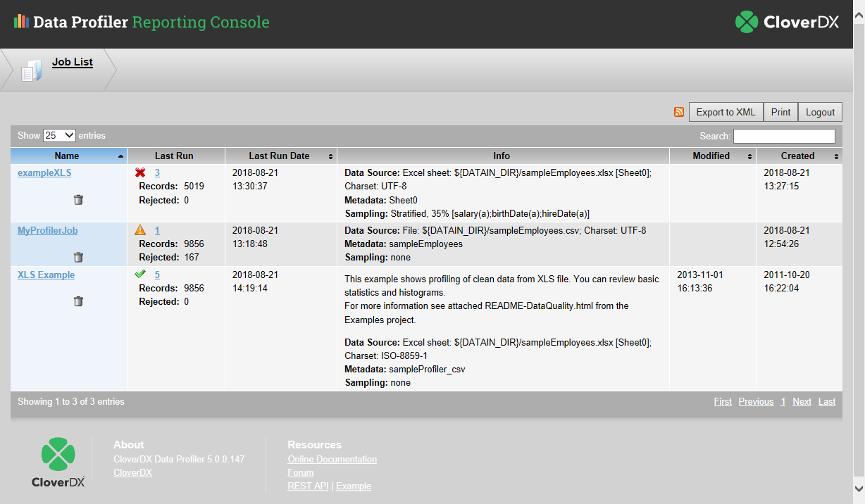Click the Export to XML button
Screen dimensions: 865x504
(726, 112)
